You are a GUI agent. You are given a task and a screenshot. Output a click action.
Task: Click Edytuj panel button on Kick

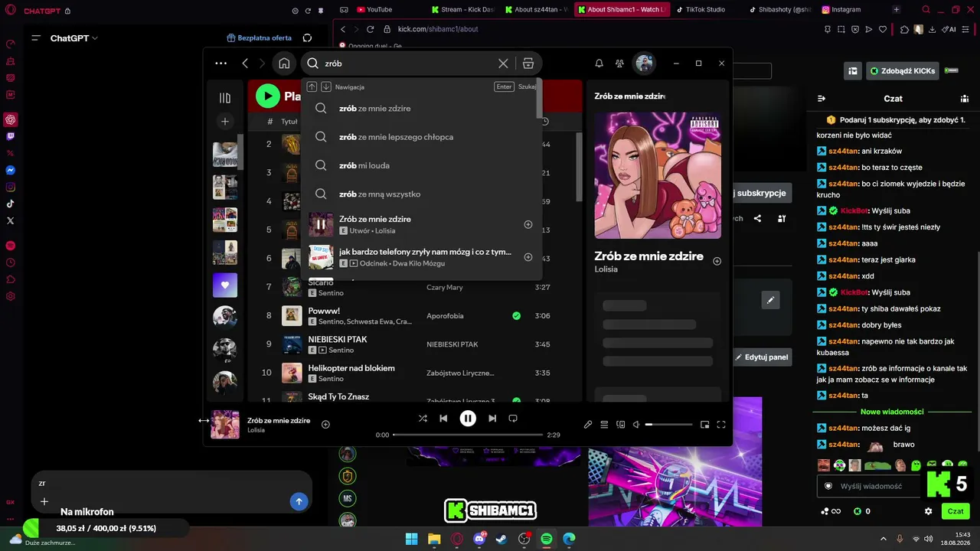pos(761,357)
